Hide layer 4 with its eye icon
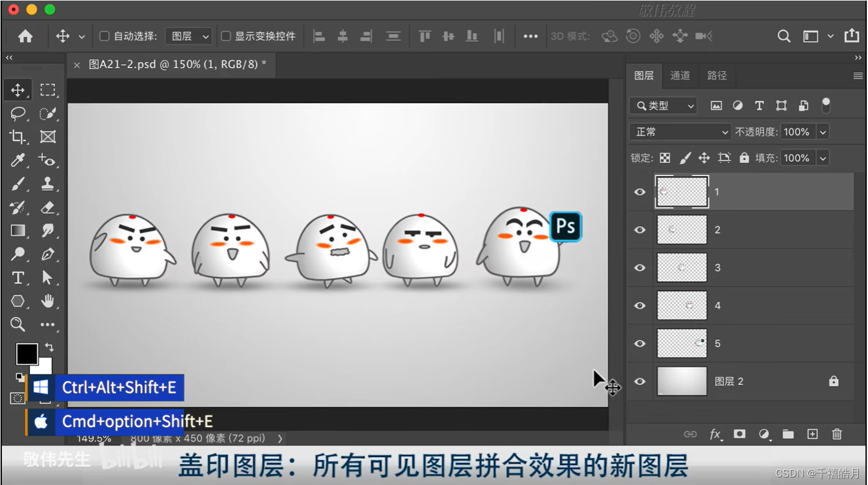Viewport: 868px width, 485px height. [x=639, y=306]
